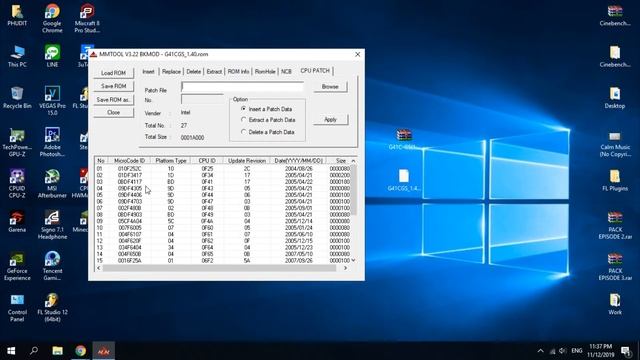Open VEGAS Pro 15.0 shortcut
This screenshot has width=640, height=360.
point(52,101)
